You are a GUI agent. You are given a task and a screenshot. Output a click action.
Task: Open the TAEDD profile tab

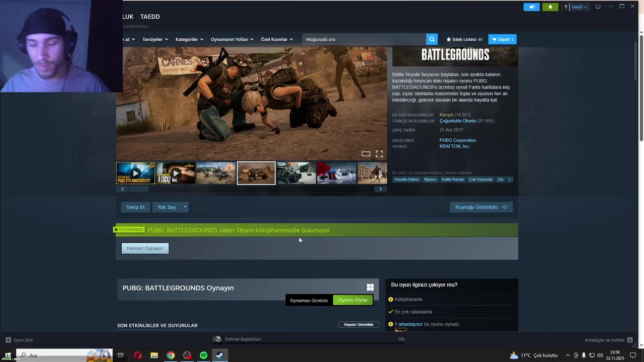pyautogui.click(x=150, y=17)
